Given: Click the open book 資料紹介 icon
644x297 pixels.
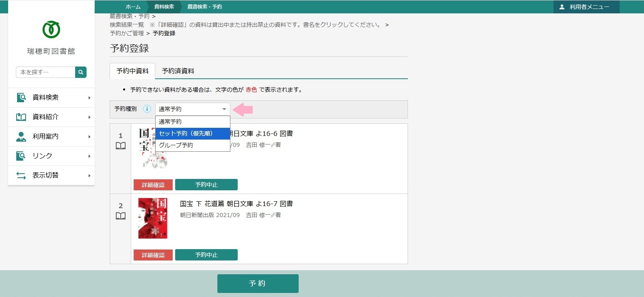Looking at the screenshot, I should 21,117.
